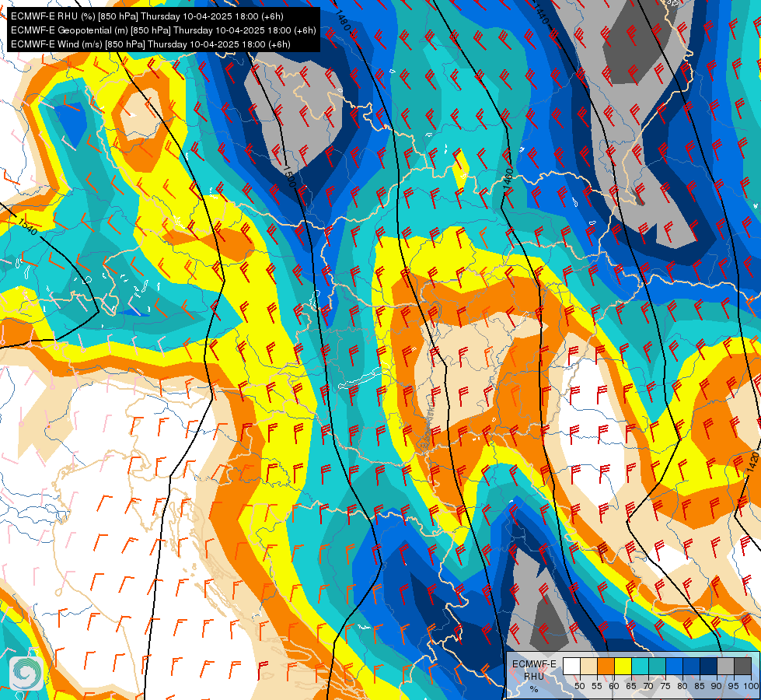Click legend tick value 60
The image size is (761, 700).
(x=614, y=686)
